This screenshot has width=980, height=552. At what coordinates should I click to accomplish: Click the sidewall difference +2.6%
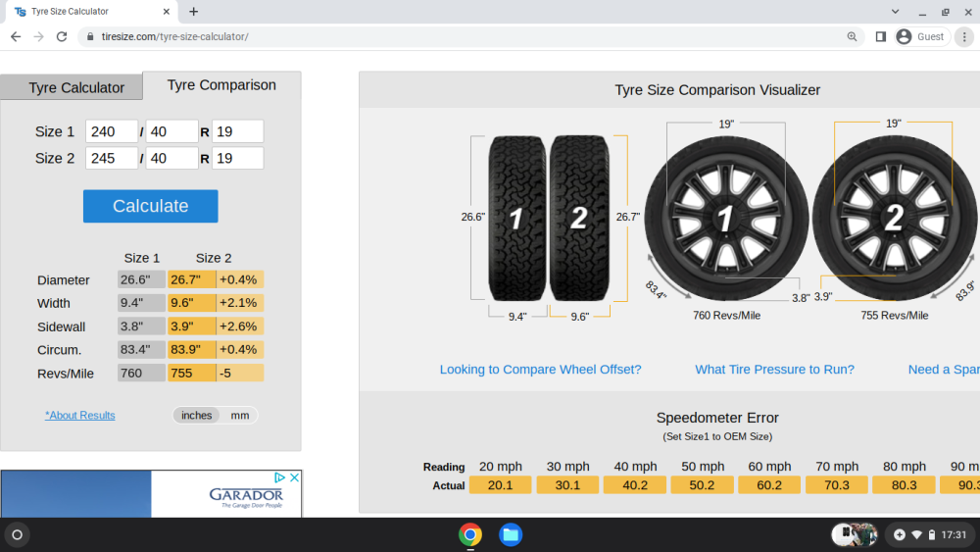point(240,326)
